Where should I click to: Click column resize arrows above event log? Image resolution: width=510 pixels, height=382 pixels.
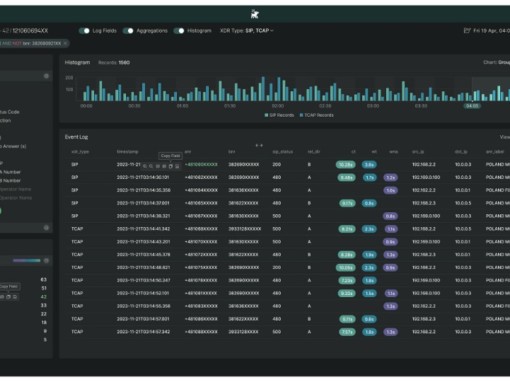259,145
